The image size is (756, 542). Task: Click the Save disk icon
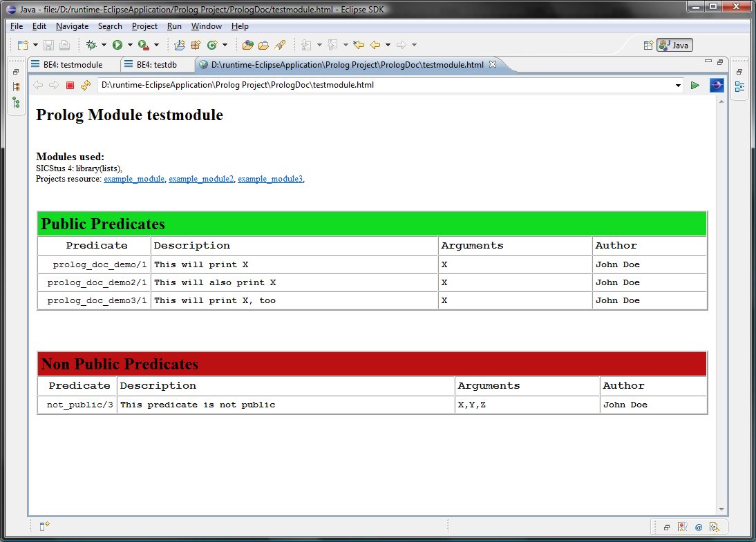click(48, 45)
